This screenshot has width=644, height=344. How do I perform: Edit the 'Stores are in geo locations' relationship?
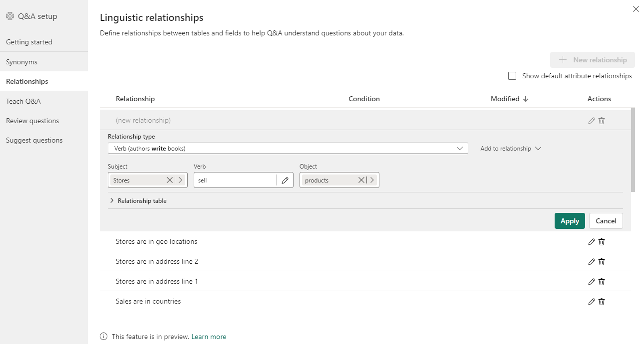click(592, 242)
